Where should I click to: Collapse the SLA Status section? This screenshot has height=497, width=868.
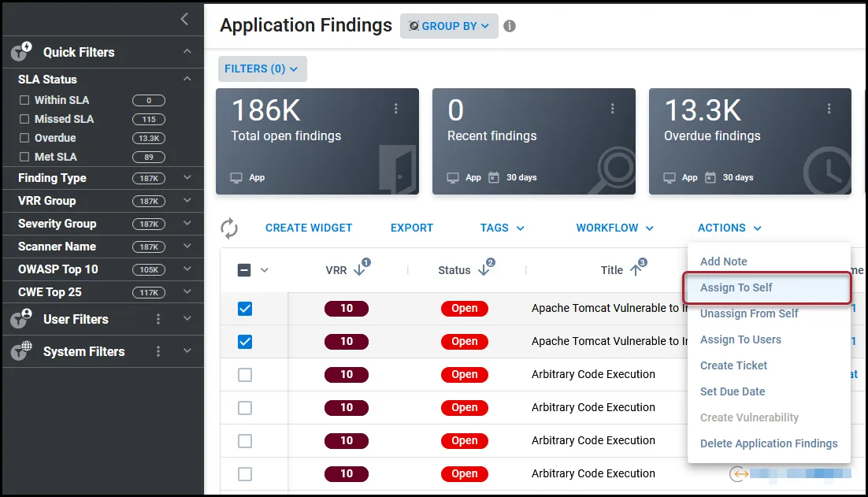click(187, 79)
